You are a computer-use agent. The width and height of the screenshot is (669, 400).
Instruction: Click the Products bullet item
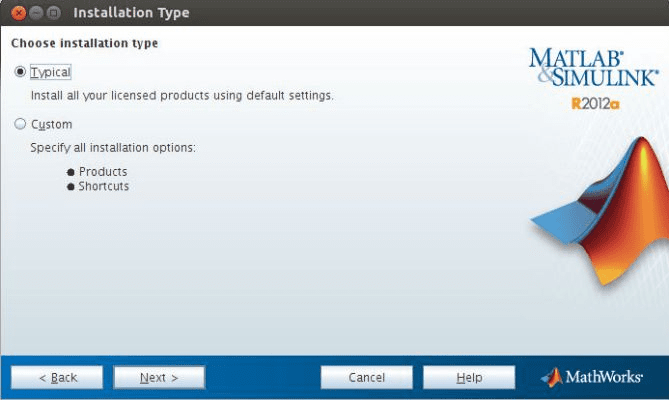(x=103, y=172)
